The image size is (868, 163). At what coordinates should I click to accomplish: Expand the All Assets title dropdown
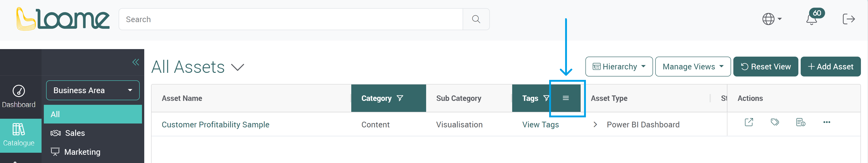(x=237, y=67)
